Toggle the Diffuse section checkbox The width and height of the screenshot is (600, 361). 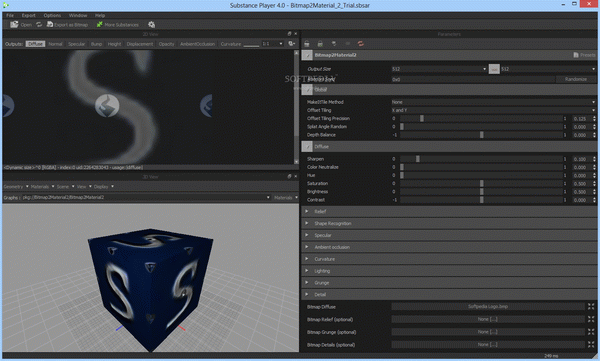(x=307, y=147)
